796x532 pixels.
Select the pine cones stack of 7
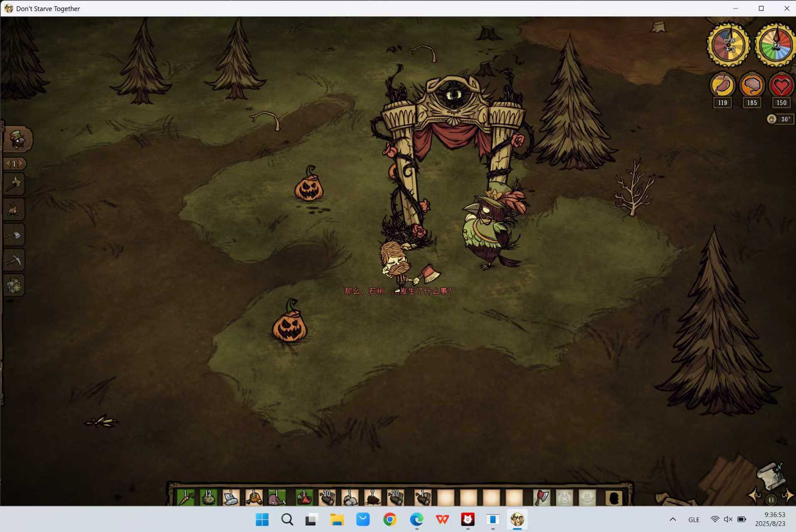tap(372, 497)
